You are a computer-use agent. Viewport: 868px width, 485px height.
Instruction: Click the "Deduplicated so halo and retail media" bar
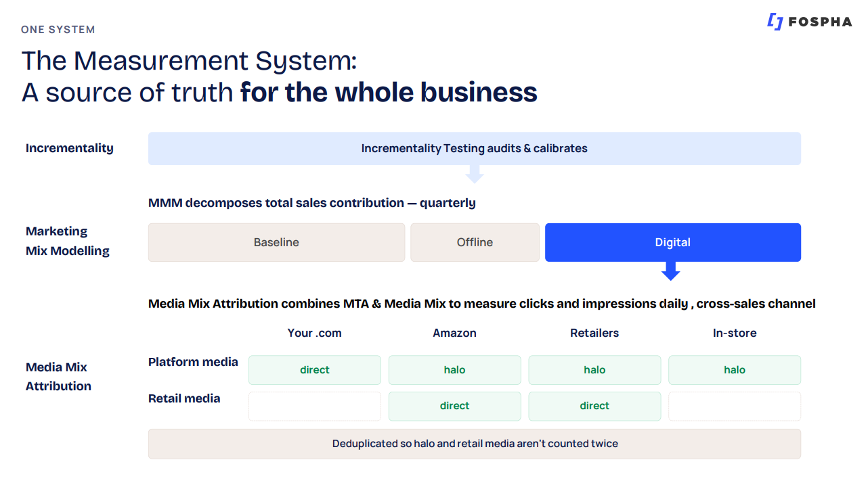coord(475,444)
